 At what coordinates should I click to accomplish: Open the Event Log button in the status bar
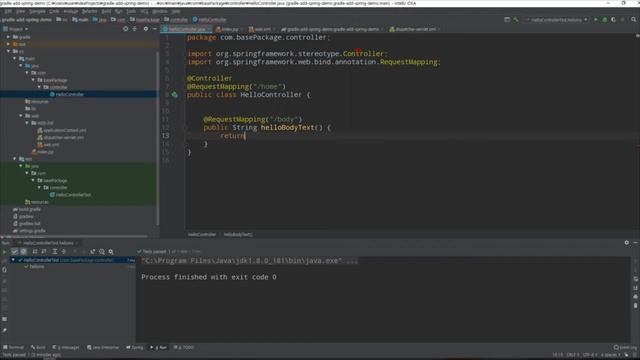point(625,347)
